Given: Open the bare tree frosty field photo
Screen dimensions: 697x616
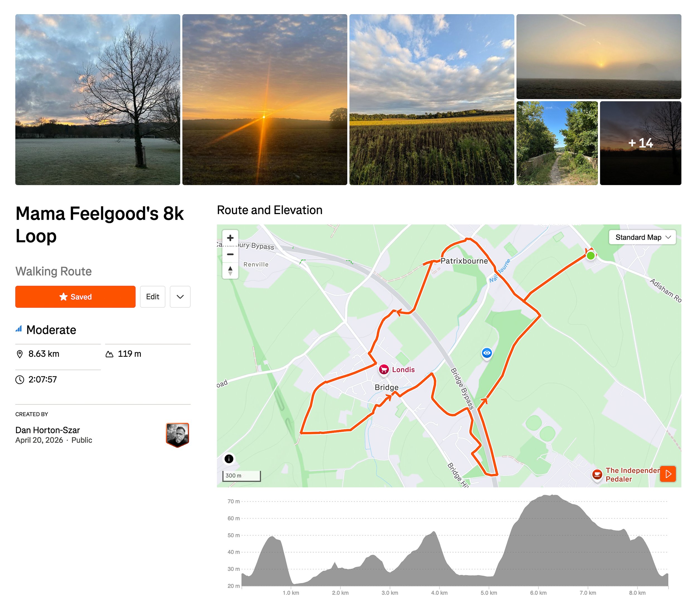Looking at the screenshot, I should pyautogui.click(x=98, y=100).
